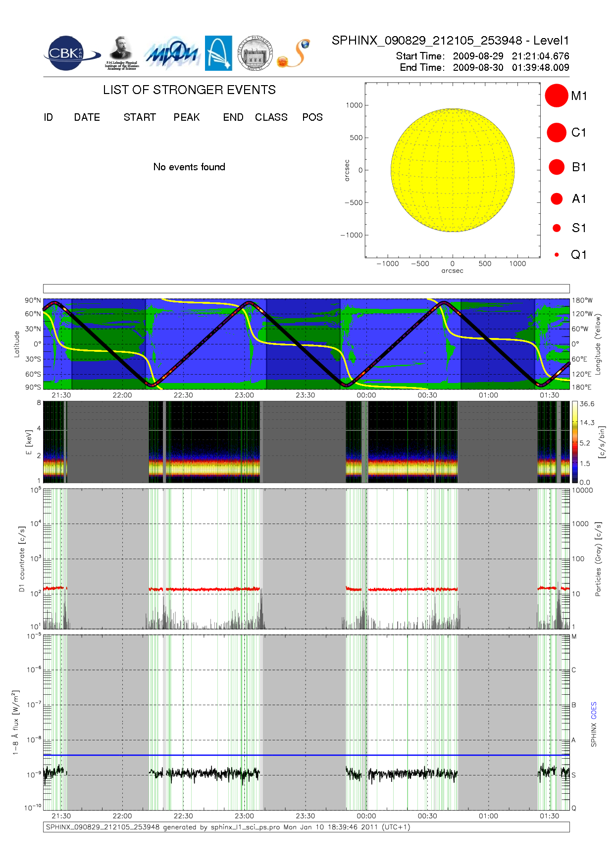Click the 'Particles (Gray) [c/s]' axis label
Viewport: 614px width, 868px height.
(x=598, y=559)
